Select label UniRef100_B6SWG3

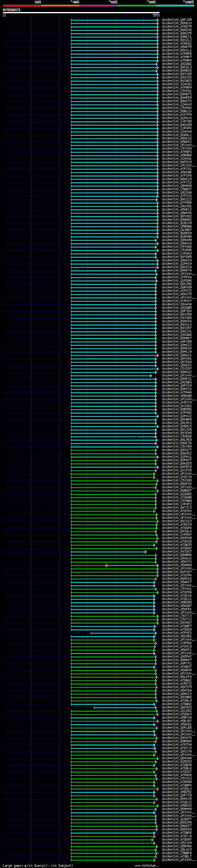pos(177,81)
